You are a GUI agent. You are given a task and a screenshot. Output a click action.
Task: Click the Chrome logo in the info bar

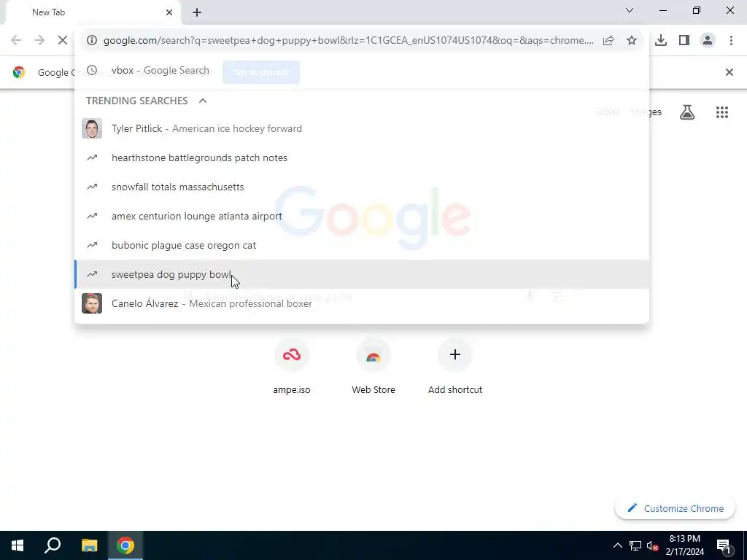(x=19, y=72)
